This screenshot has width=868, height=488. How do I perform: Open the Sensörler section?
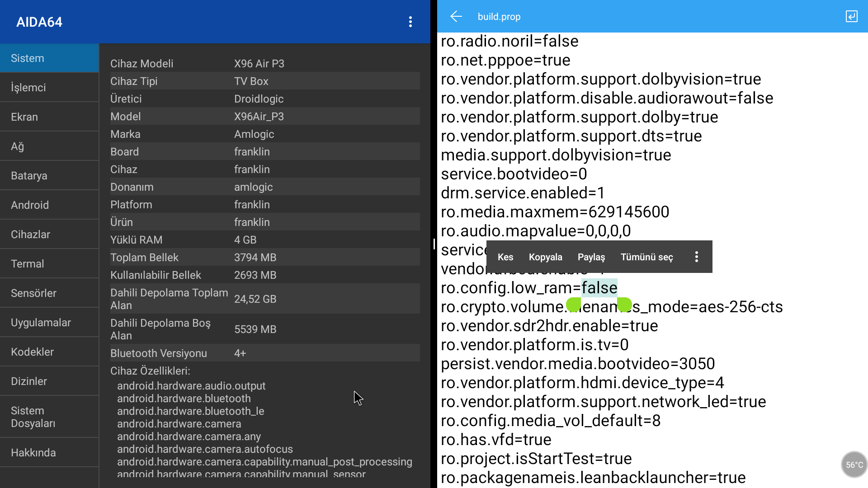(x=49, y=293)
